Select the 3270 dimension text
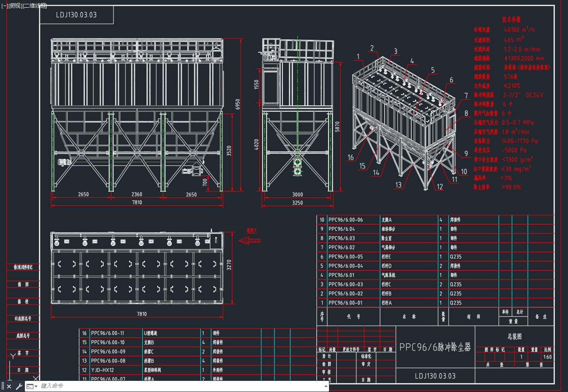The image size is (568, 392). tap(229, 264)
